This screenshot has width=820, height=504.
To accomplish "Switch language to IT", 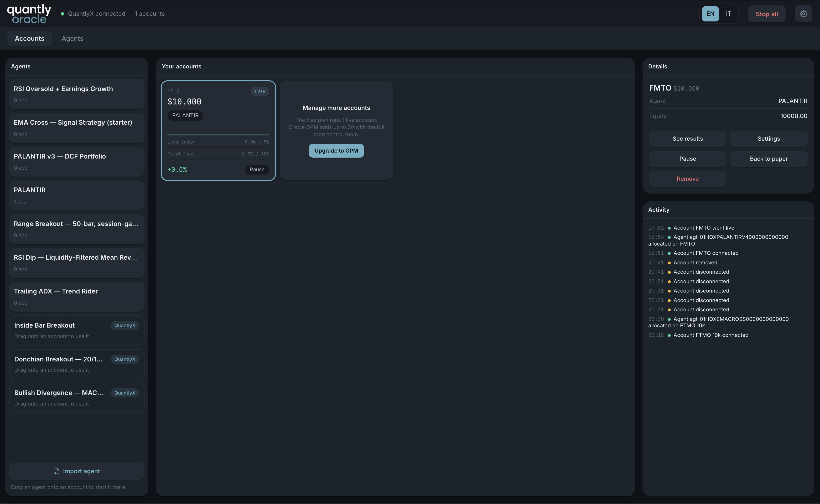I will [x=729, y=14].
